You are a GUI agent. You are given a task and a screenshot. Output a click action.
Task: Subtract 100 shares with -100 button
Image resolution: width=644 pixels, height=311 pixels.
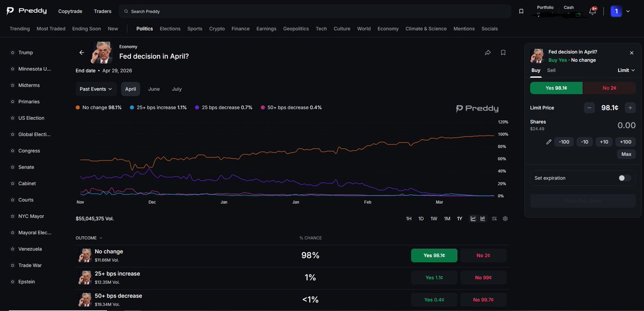tap(564, 142)
